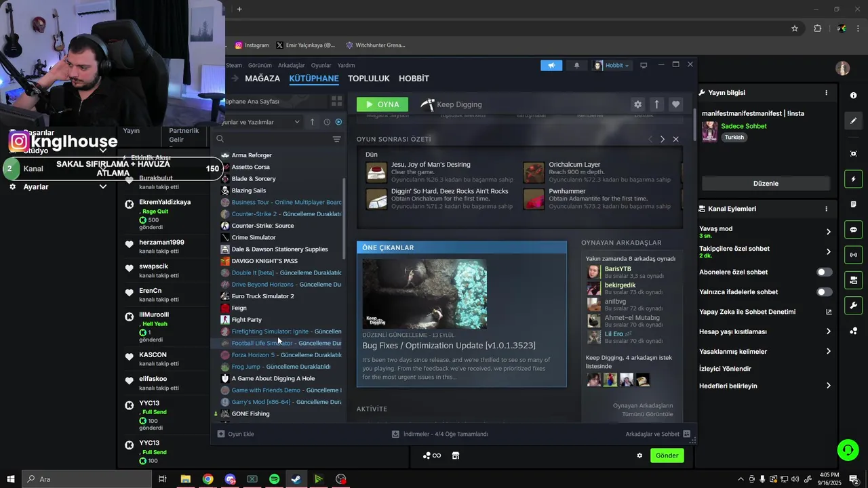The height and width of the screenshot is (488, 868).
Task: Switch to the MAĞAZA tab
Action: (262, 79)
